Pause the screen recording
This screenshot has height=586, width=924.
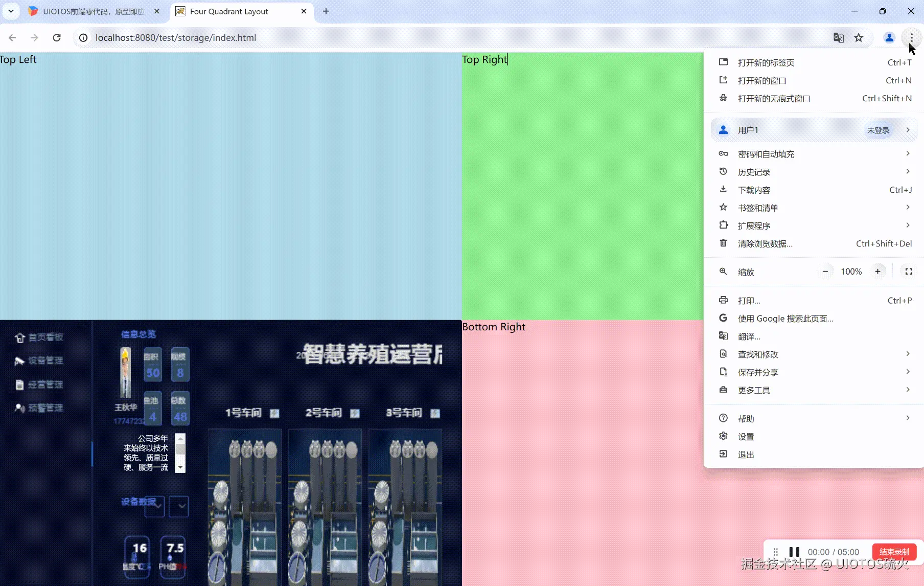(x=794, y=552)
